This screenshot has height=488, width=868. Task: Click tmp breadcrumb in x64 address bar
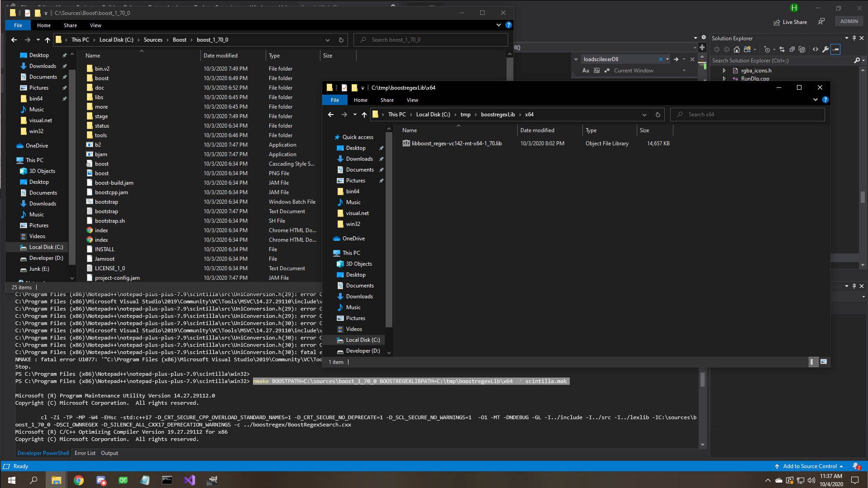[465, 115]
